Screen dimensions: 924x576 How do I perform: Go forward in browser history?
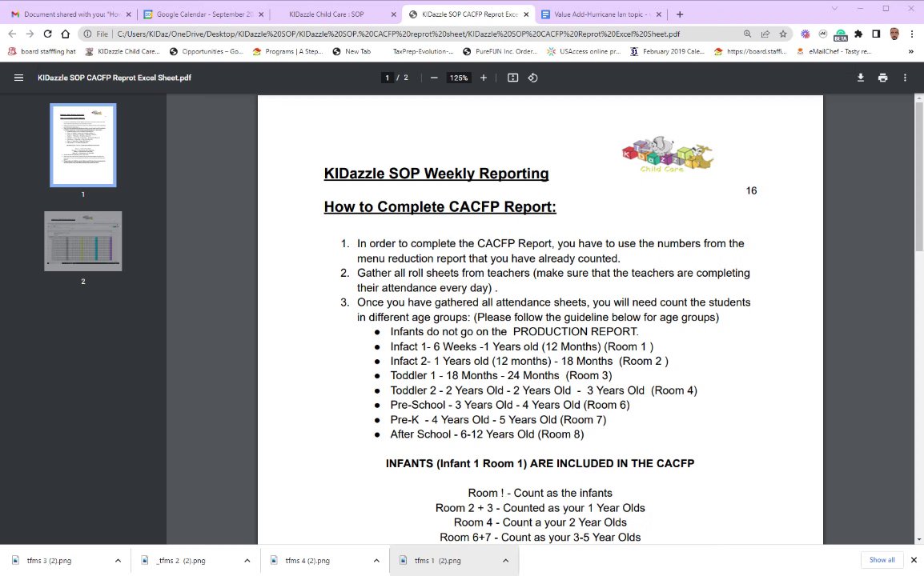(30, 34)
